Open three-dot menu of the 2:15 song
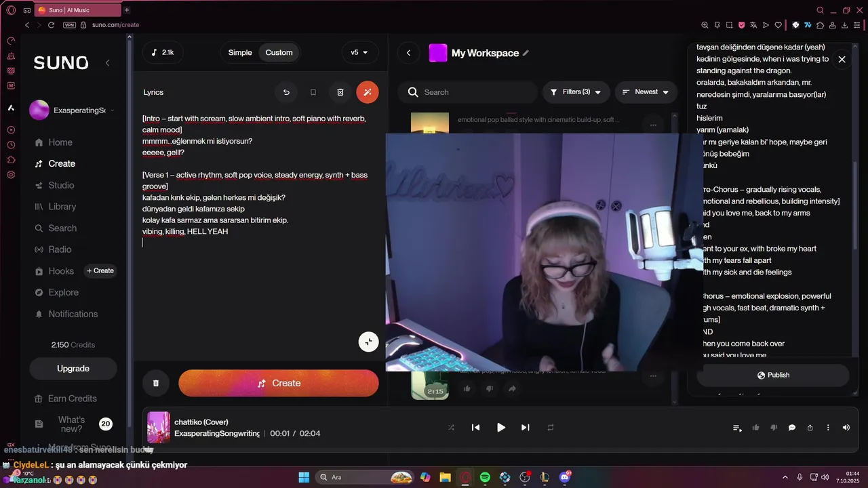This screenshot has width=868, height=488. (x=653, y=375)
